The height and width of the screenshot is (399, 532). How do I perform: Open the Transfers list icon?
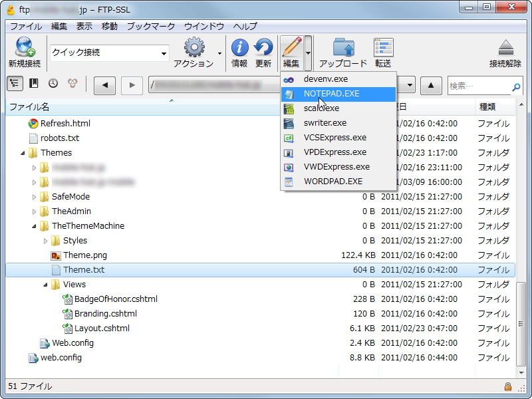(383, 47)
